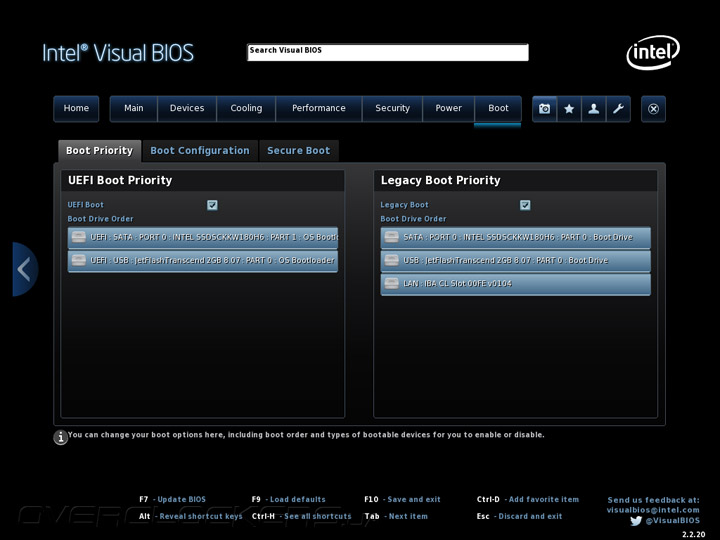Viewport: 720px width, 540px height.
Task: Click drive icon of legacy USB entry
Action: tap(391, 260)
